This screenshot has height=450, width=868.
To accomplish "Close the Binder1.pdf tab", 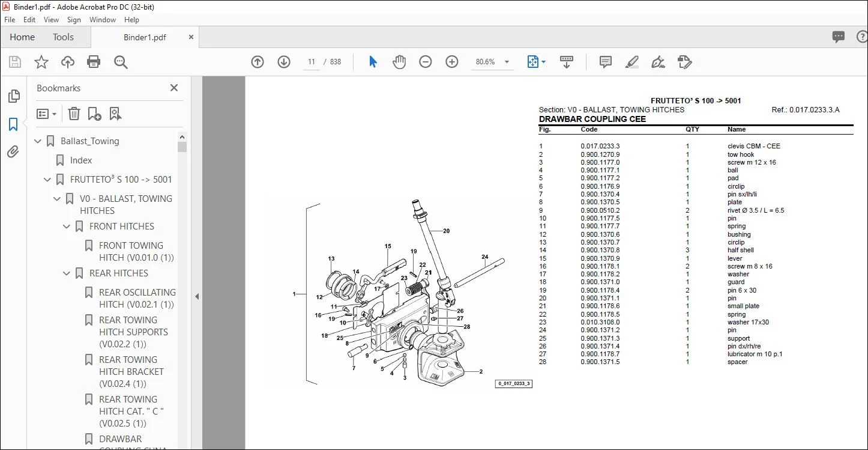I will tap(191, 37).
